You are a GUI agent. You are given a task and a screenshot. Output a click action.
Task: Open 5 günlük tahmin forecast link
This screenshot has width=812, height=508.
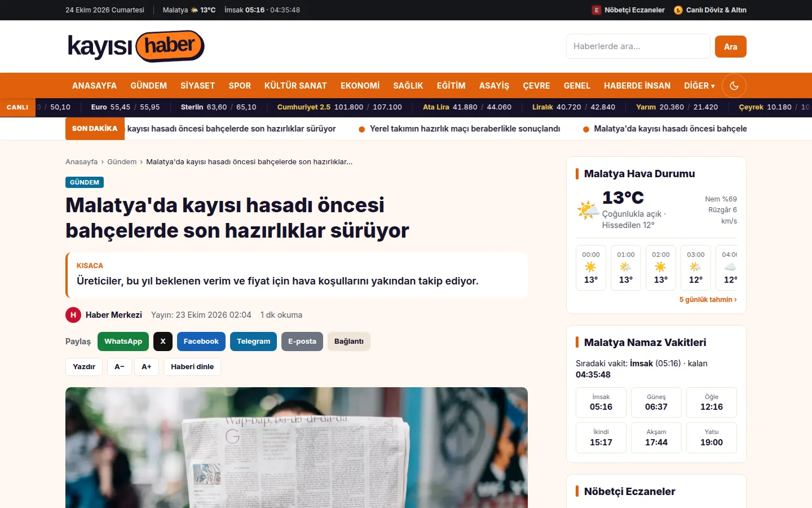[x=708, y=300]
